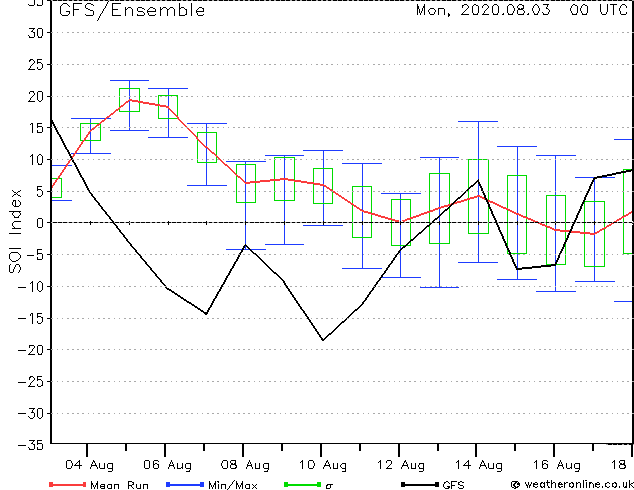634x490 pixels.
Task: Click the SOI Index axis label
Action: click(15, 231)
